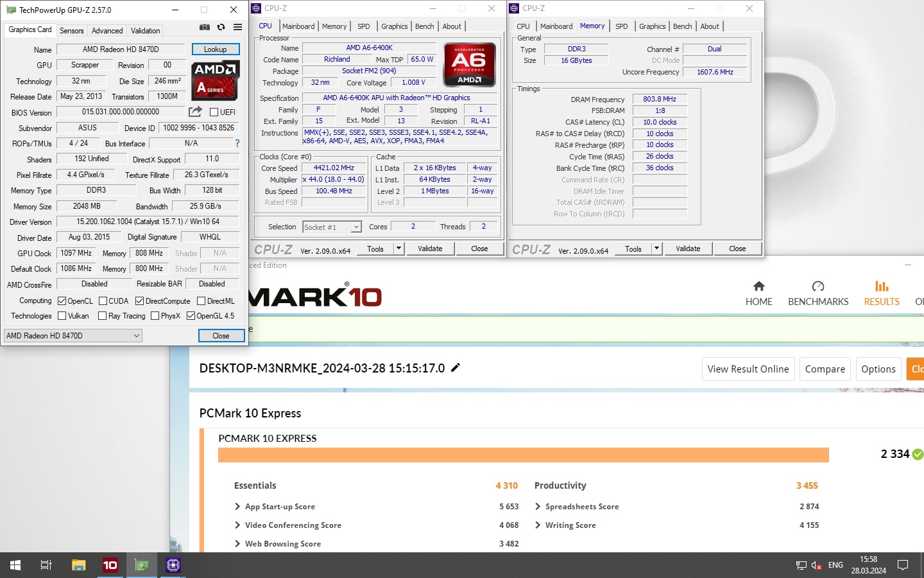The width and height of the screenshot is (924, 578).
Task: Click the muted volume tray icon
Action: [816, 565]
